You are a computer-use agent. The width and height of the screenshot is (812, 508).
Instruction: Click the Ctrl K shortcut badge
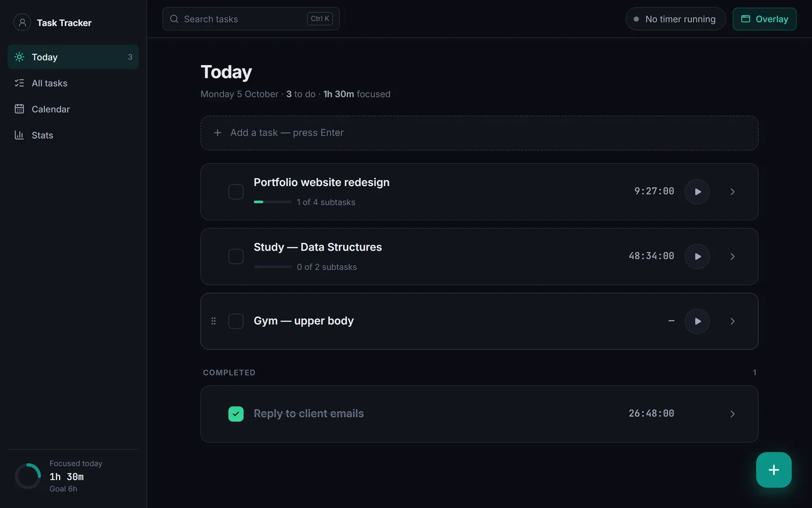click(x=320, y=19)
